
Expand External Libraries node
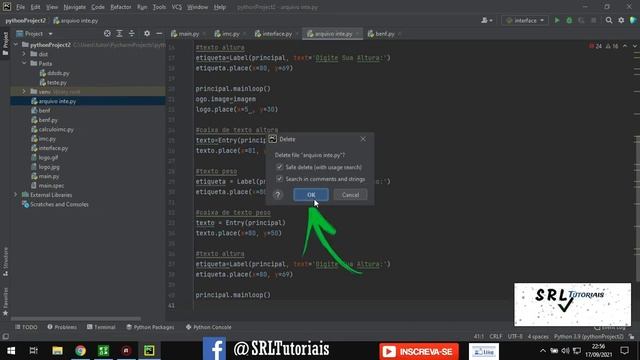pyautogui.click(x=16, y=195)
